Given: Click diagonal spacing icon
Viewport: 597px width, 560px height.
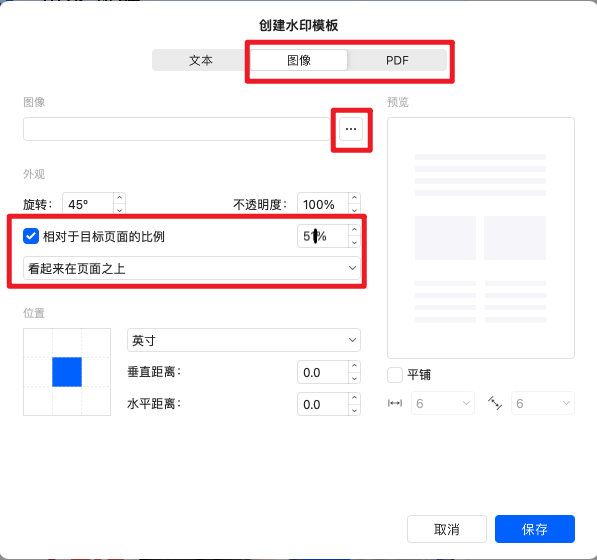Looking at the screenshot, I should (x=495, y=403).
